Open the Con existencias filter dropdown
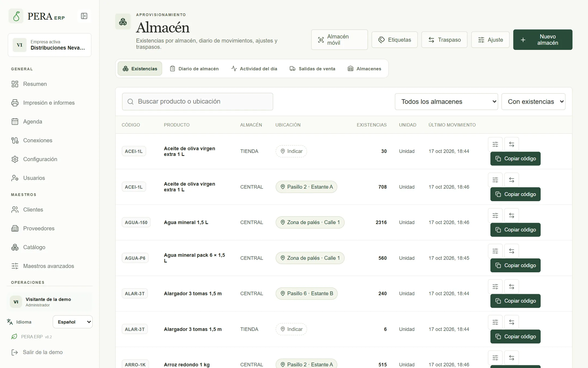 click(533, 102)
